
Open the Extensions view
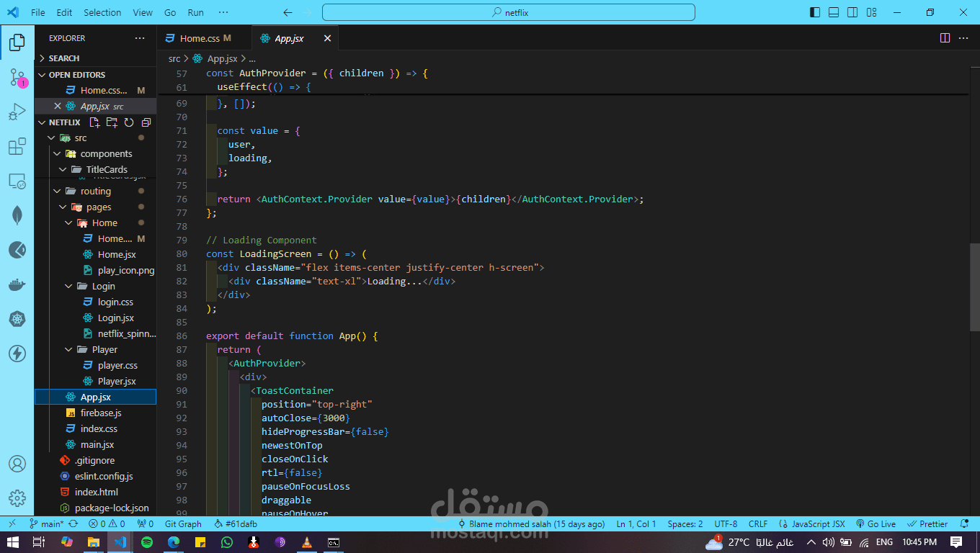[17, 147]
